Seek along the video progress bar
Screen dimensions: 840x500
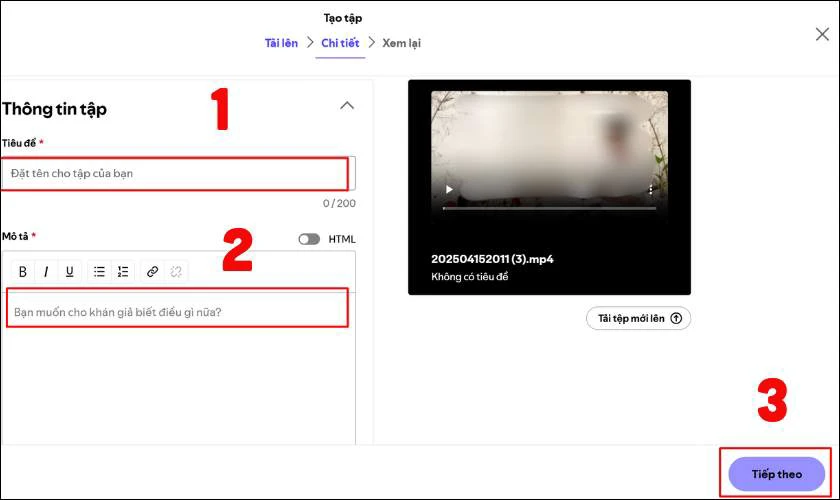(x=549, y=208)
